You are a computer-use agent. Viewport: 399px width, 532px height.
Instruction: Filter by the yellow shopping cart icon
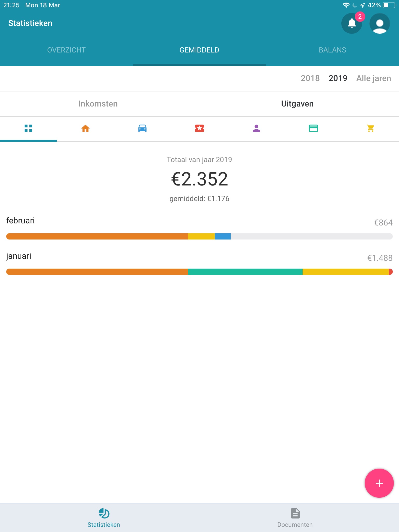370,128
